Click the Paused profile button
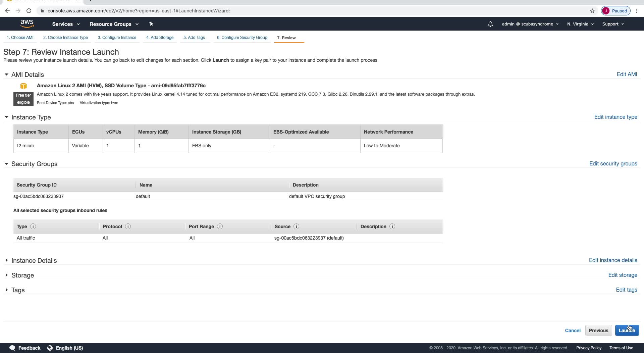The height and width of the screenshot is (353, 644). coord(616,11)
